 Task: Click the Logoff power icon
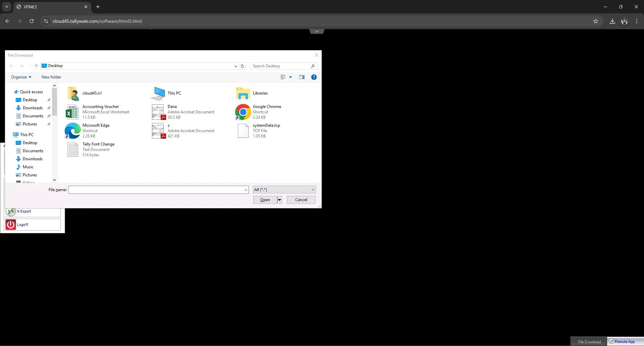[x=11, y=225]
